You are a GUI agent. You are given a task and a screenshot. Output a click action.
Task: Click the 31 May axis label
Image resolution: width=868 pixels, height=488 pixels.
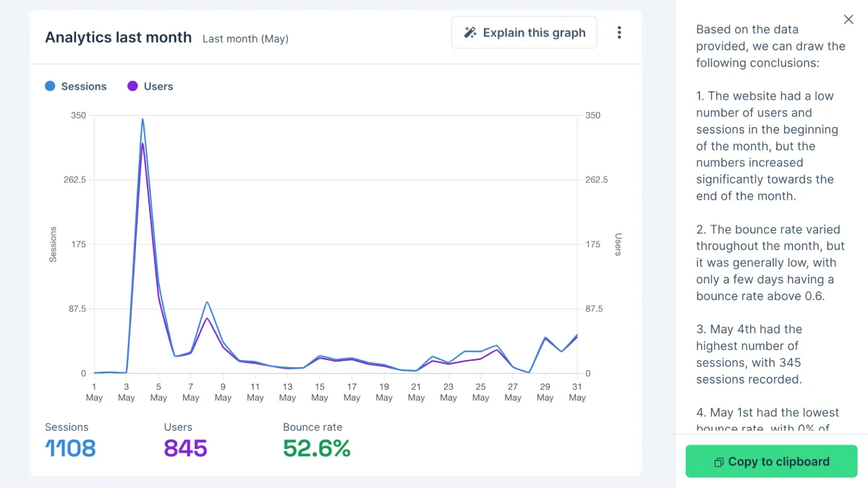(x=577, y=392)
